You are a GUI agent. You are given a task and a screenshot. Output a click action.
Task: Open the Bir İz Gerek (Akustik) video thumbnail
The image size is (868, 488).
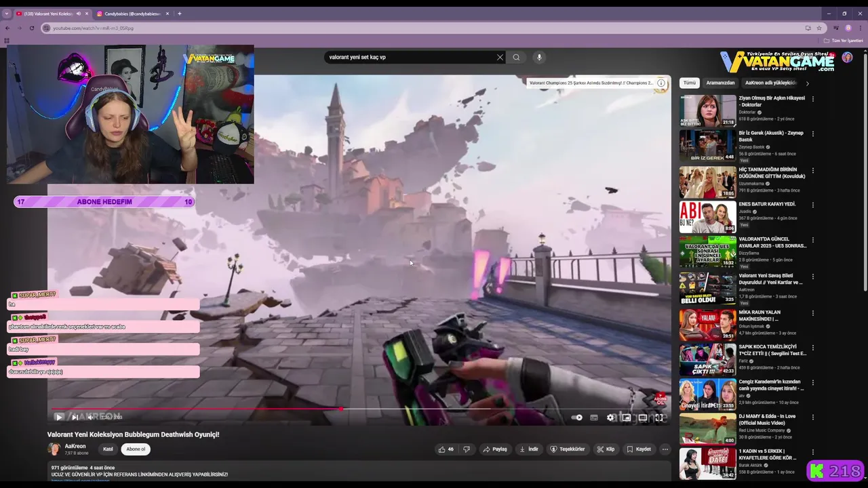click(707, 146)
